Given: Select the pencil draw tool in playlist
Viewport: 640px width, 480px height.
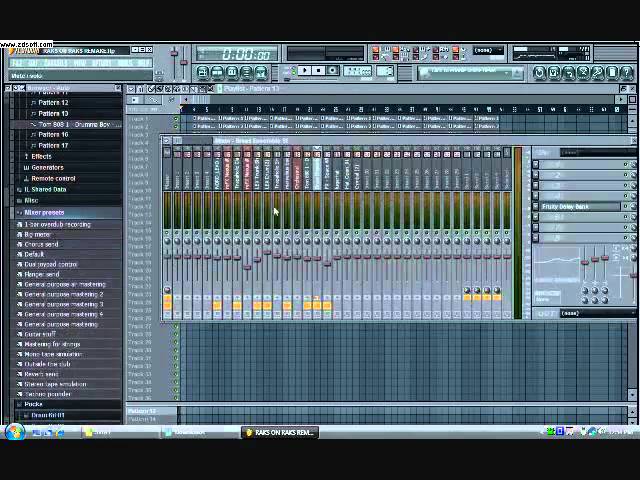Looking at the screenshot, I should (x=151, y=89).
